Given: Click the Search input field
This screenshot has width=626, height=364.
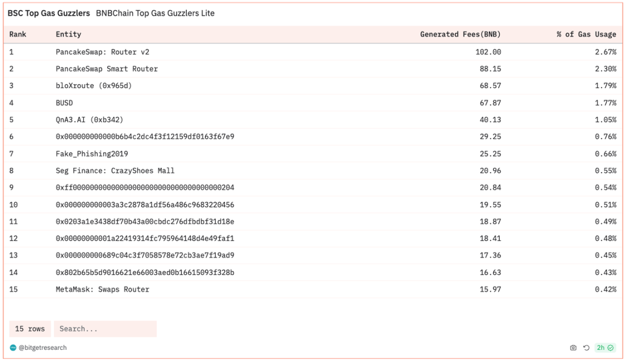Looking at the screenshot, I should point(105,329).
